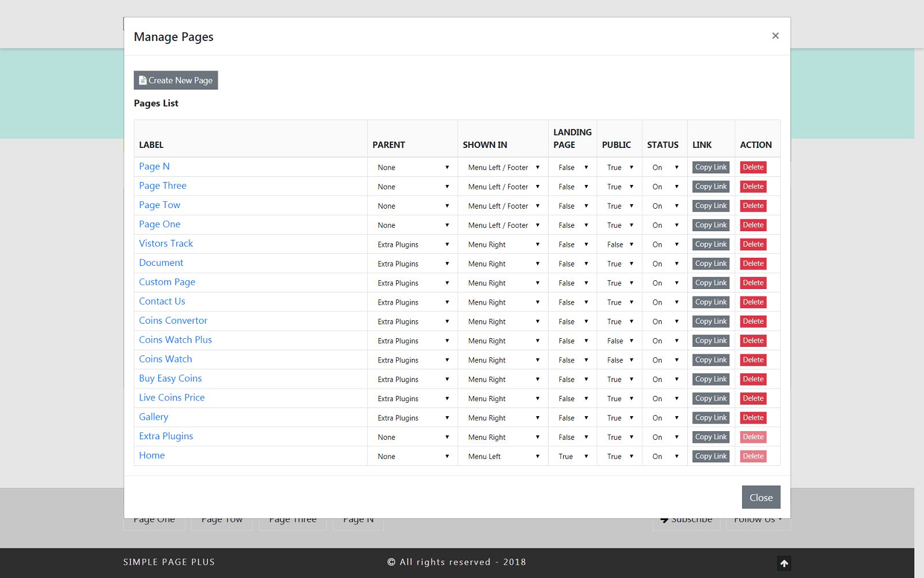Viewport: 924px width, 578px height.
Task: Copy link for Page Tow
Action: [x=710, y=206]
